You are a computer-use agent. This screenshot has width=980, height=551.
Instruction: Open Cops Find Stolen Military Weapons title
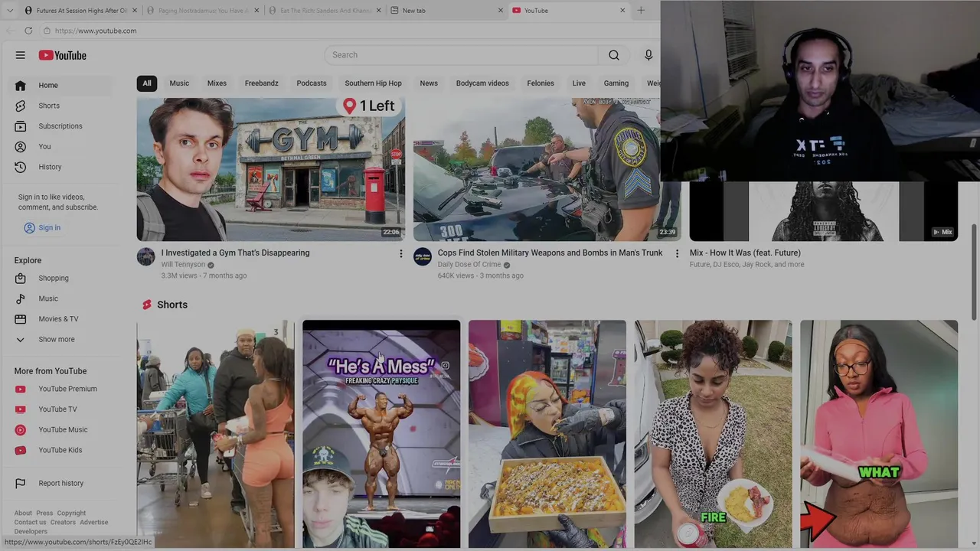click(550, 253)
